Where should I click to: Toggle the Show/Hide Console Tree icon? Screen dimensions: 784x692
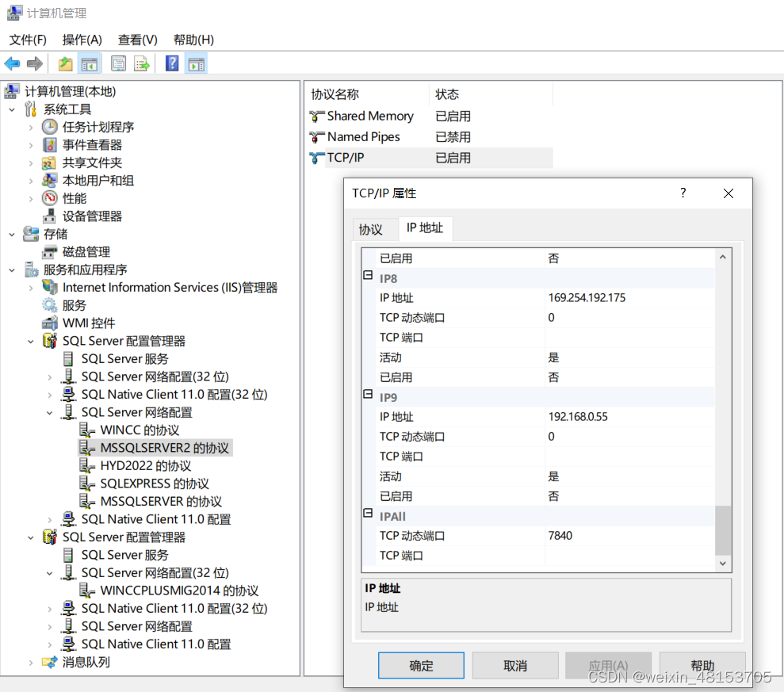89,63
